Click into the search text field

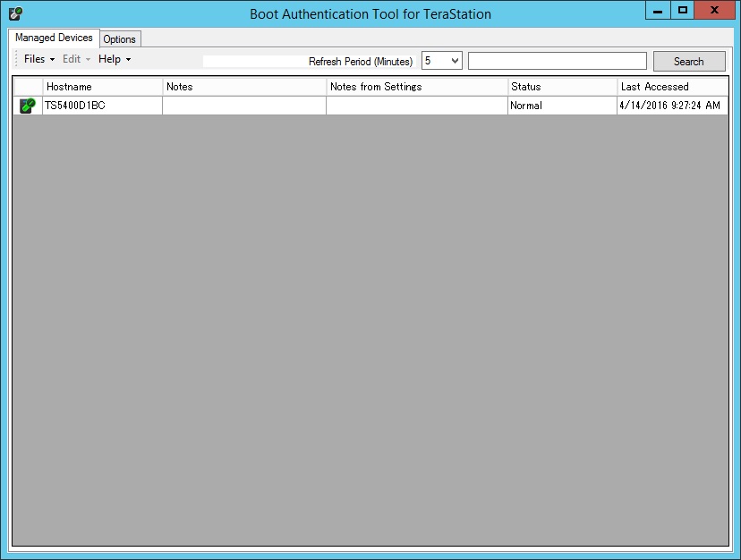[x=558, y=61]
